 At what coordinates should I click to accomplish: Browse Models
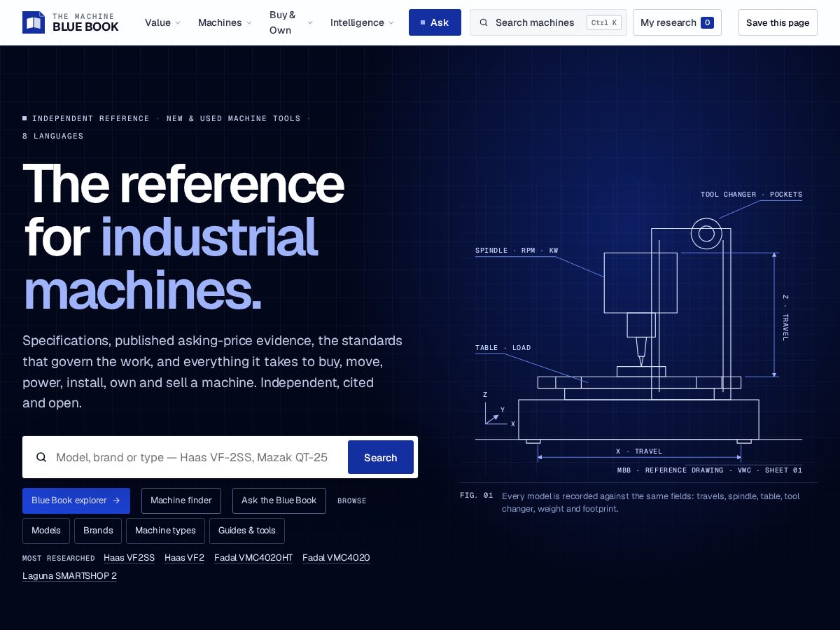pos(46,531)
